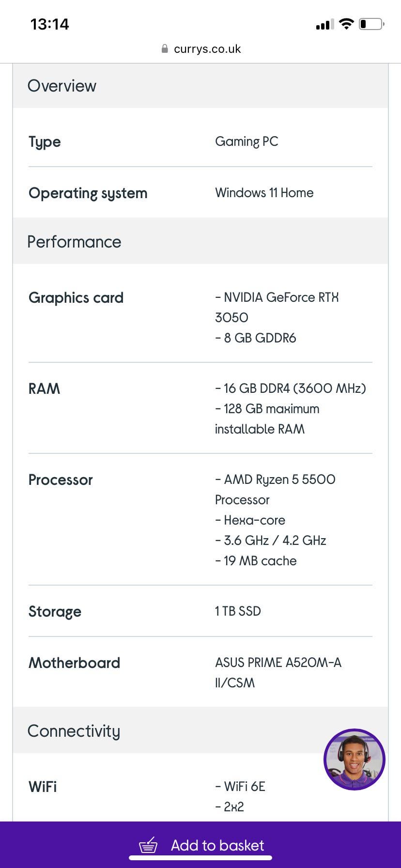This screenshot has height=868, width=401.
Task: Open the live chat assistant avatar
Action: (x=354, y=759)
